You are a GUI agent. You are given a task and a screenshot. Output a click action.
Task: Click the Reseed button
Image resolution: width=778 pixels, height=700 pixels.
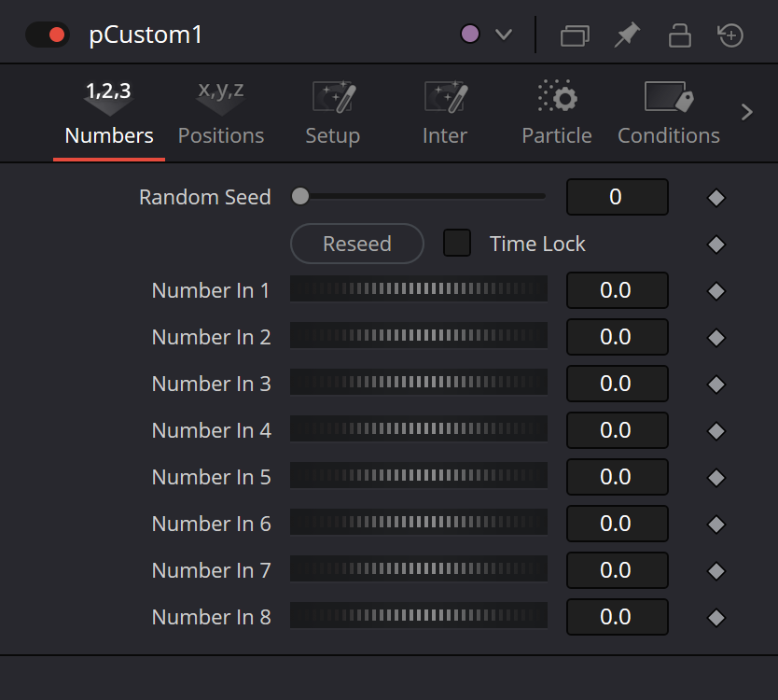(x=357, y=244)
